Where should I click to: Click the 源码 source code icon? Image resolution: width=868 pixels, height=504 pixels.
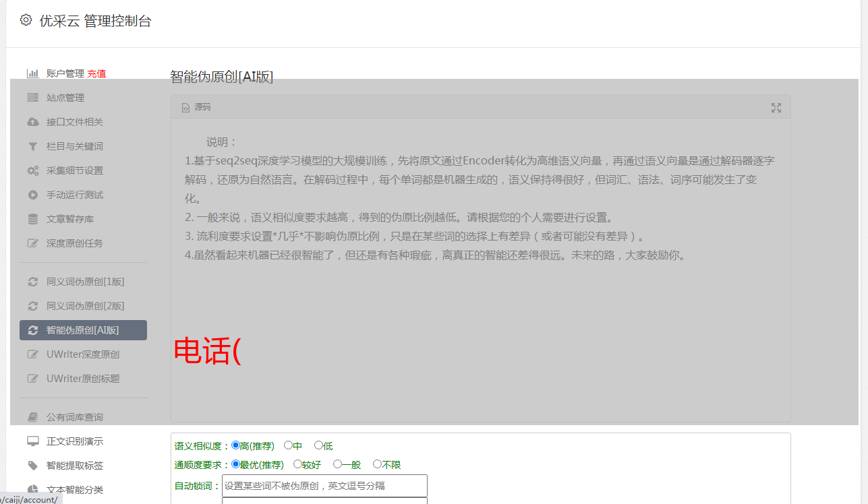pos(185,107)
